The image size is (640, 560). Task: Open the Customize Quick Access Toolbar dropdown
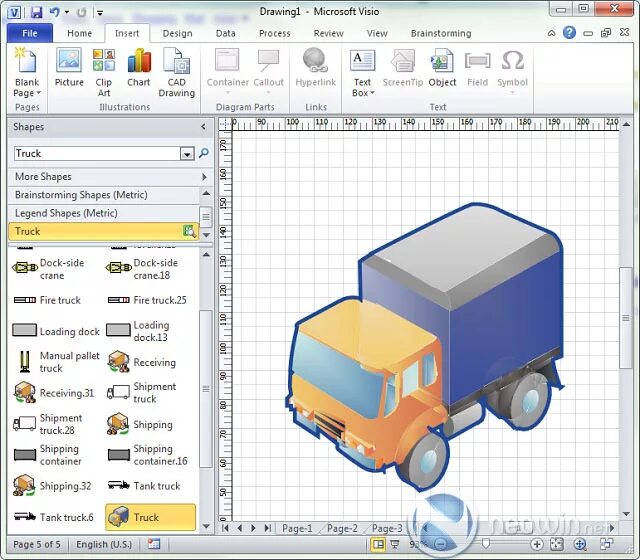pos(100,13)
